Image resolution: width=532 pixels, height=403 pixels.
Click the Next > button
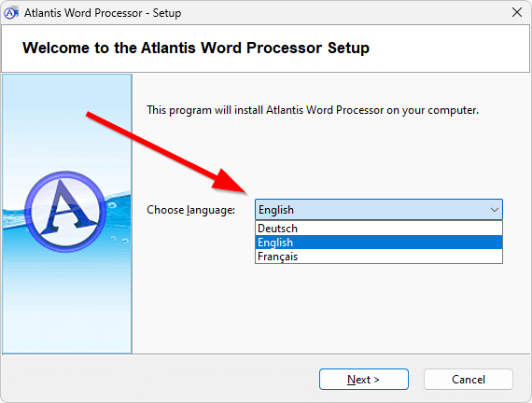[364, 380]
